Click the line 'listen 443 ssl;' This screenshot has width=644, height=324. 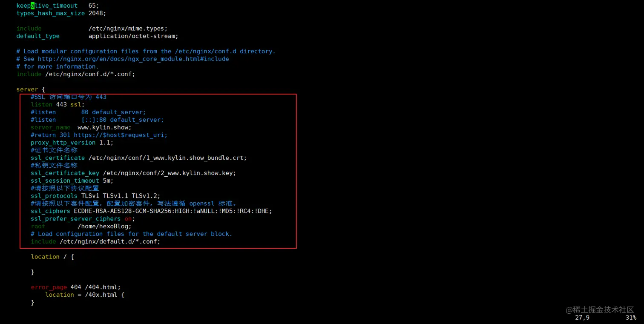(57, 104)
